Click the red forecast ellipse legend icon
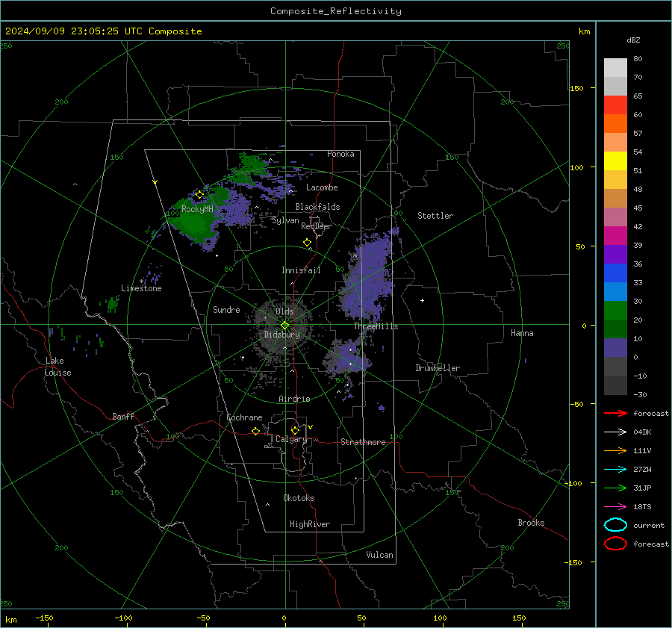Screen dimensions: 672x628 615,544
